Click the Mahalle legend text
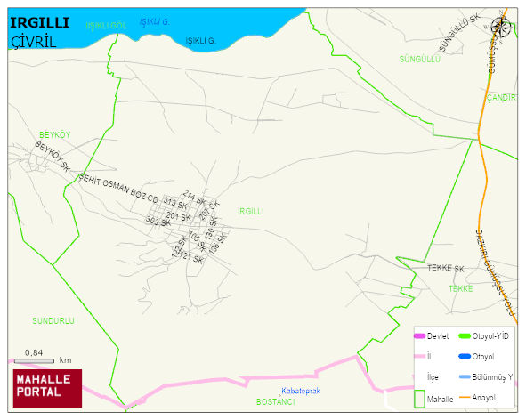Image resolution: width=526 pixels, height=420 pixels. tap(441, 400)
